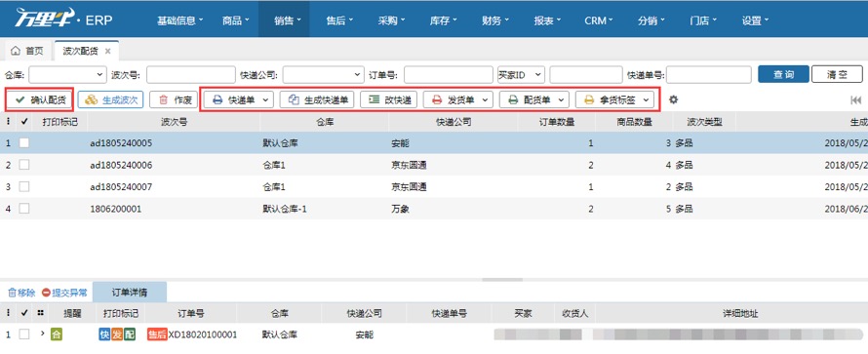The image size is (868, 354).
Task: Click the 生成快递单 button
Action: 317,99
